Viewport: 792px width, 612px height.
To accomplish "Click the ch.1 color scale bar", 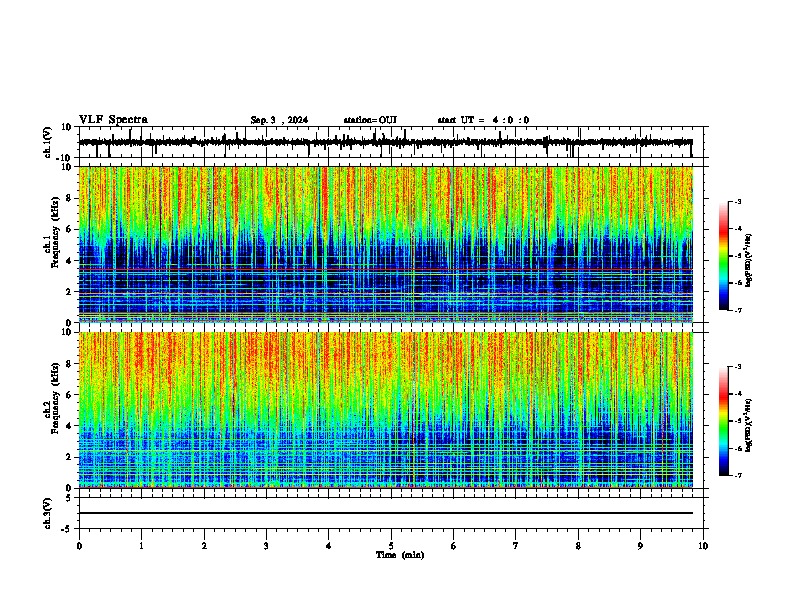I will (x=723, y=256).
